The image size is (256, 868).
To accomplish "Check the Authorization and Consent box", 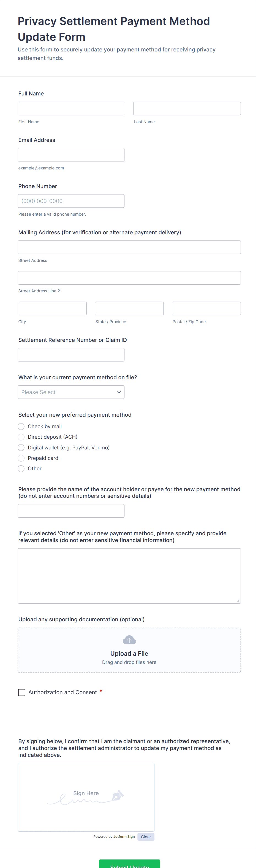I will [21, 693].
